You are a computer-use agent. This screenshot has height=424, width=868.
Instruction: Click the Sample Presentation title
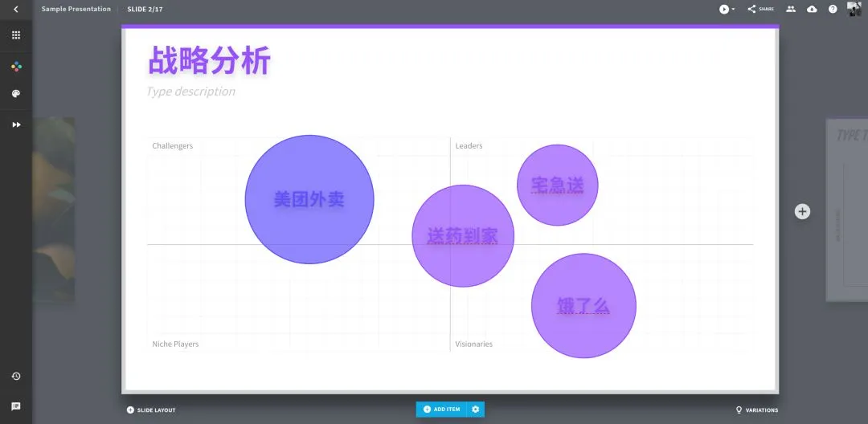pos(76,9)
